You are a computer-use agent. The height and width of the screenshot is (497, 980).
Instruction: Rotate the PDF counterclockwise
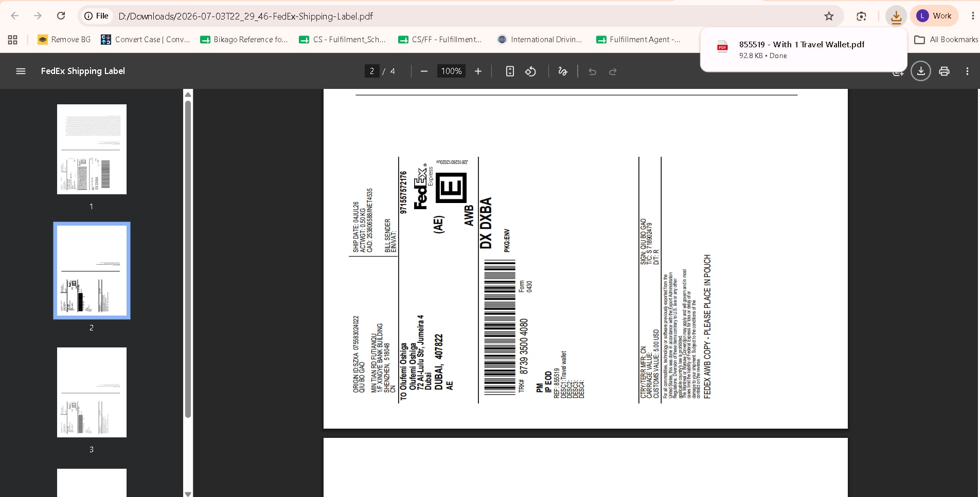tap(530, 71)
